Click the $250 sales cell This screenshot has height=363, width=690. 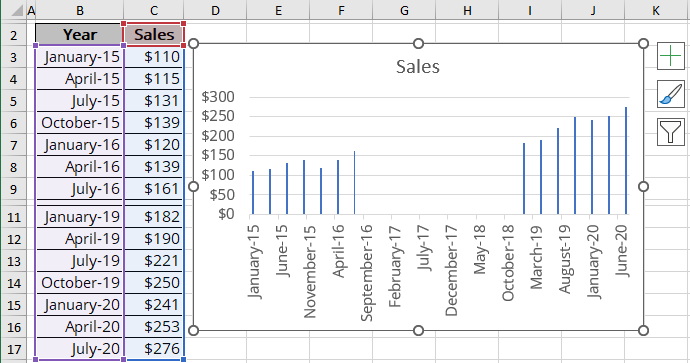click(x=154, y=283)
